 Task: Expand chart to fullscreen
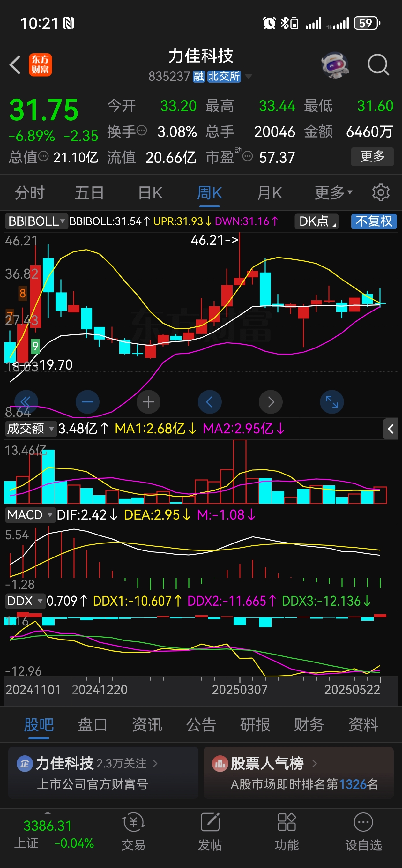pyautogui.click(x=331, y=402)
